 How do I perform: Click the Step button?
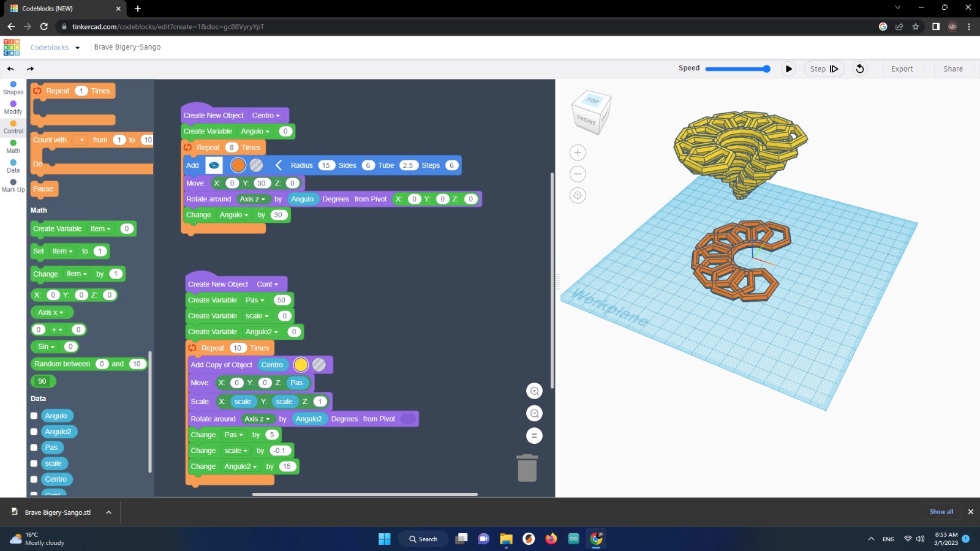click(x=824, y=69)
